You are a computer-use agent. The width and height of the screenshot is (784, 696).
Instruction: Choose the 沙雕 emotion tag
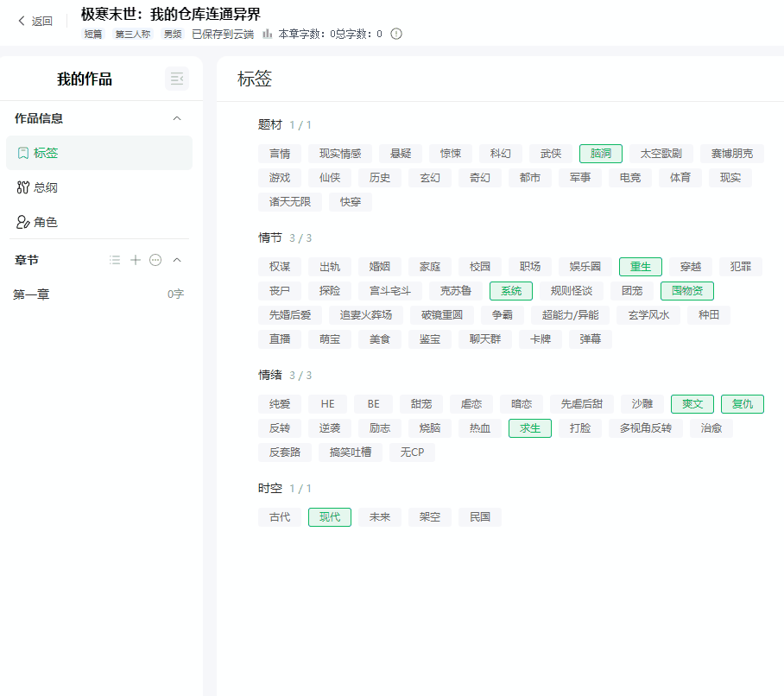(x=642, y=404)
